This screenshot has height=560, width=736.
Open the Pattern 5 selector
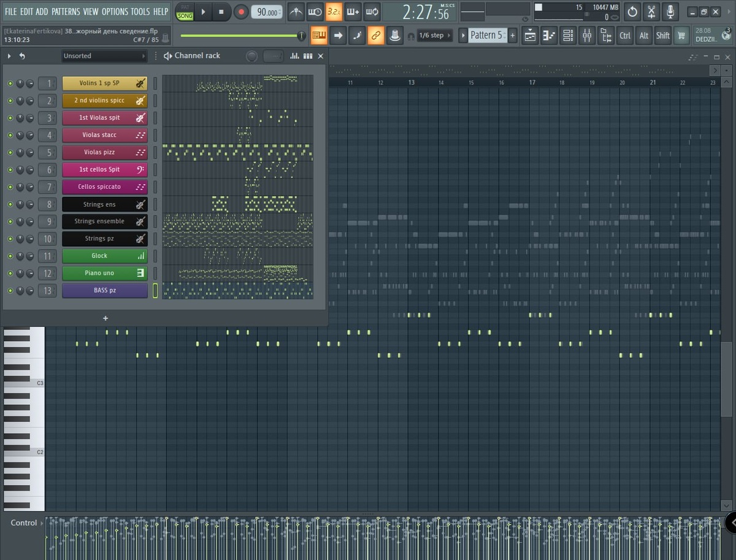point(487,36)
